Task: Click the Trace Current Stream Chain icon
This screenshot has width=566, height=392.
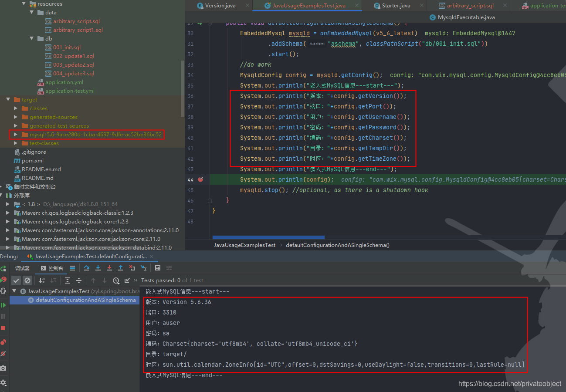Action: coord(169,268)
